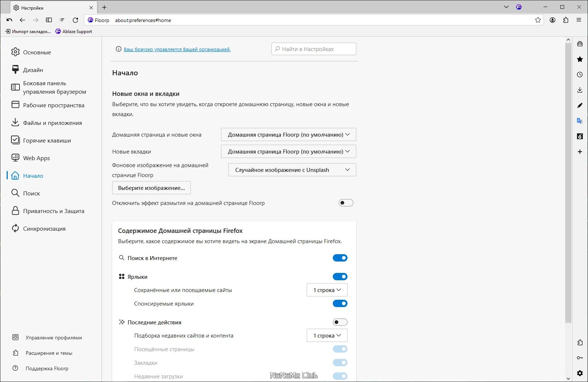This screenshot has width=588, height=382.
Task: Focus the Найти в Настройках search field
Action: [x=314, y=49]
